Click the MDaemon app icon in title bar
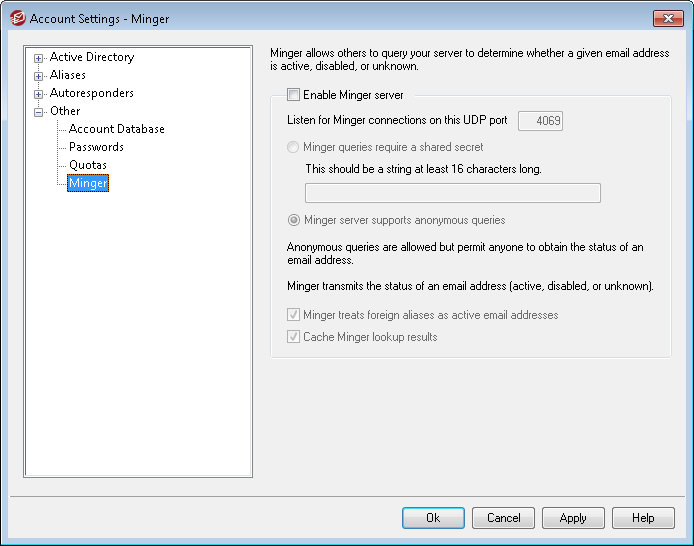Image resolution: width=694 pixels, height=546 pixels. 17,18
